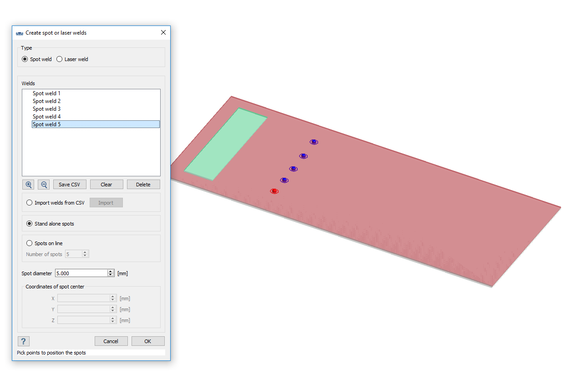588x375 pixels.
Task: Pick the red spot weld marker on the plate
Action: click(274, 191)
